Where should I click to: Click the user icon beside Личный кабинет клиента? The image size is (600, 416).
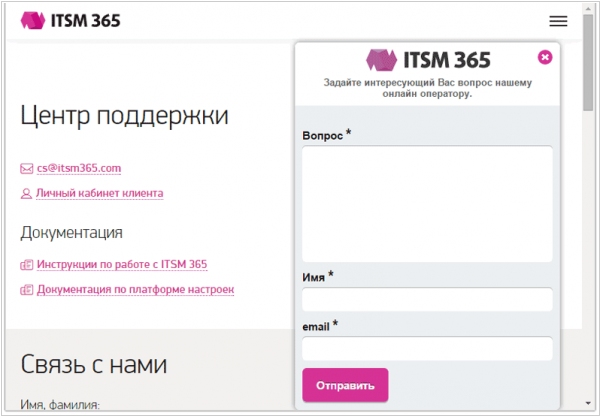coord(27,194)
